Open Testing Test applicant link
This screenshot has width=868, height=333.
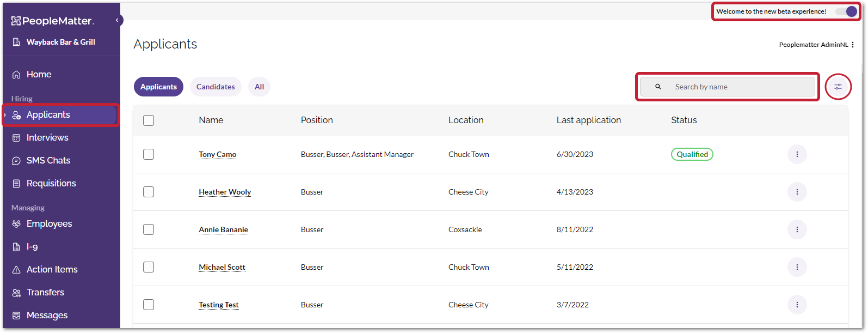pos(219,305)
